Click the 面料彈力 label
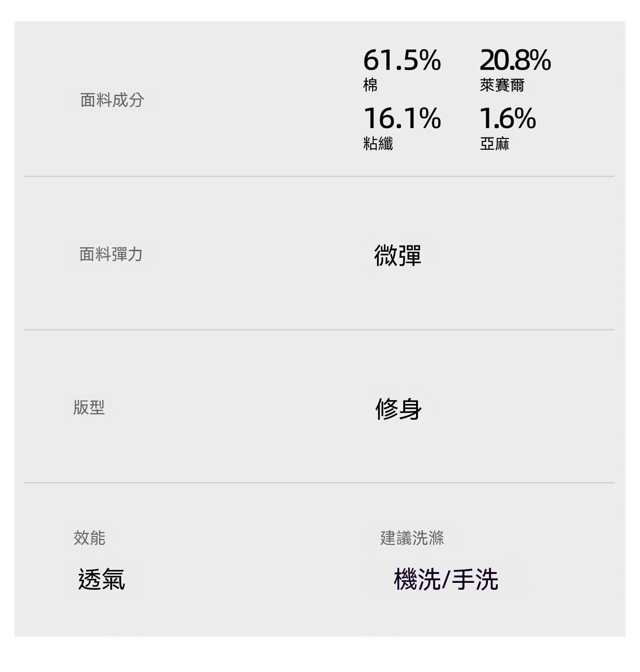This screenshot has height=672, width=640. point(111,254)
